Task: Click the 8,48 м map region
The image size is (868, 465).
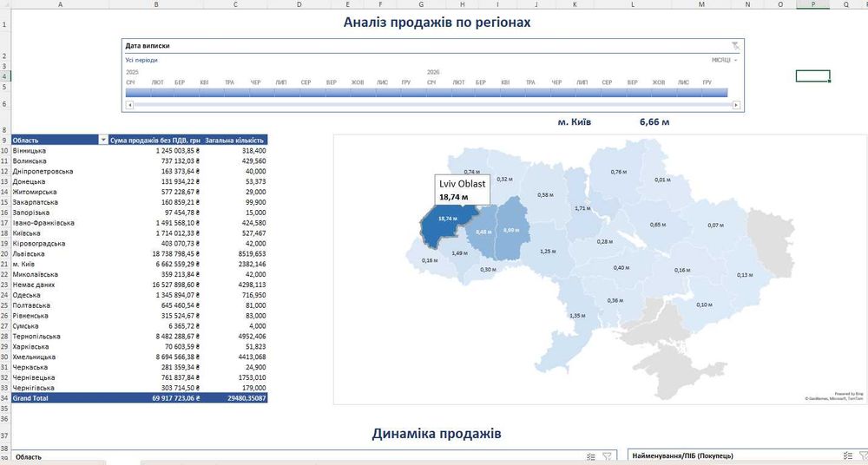Action: [483, 232]
